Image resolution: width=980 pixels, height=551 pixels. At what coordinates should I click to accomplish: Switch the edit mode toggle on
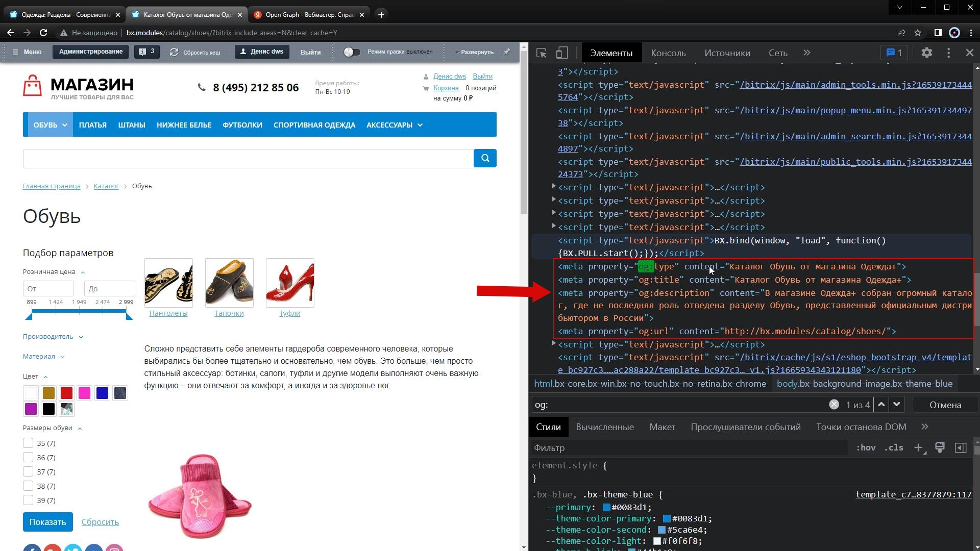(x=352, y=52)
